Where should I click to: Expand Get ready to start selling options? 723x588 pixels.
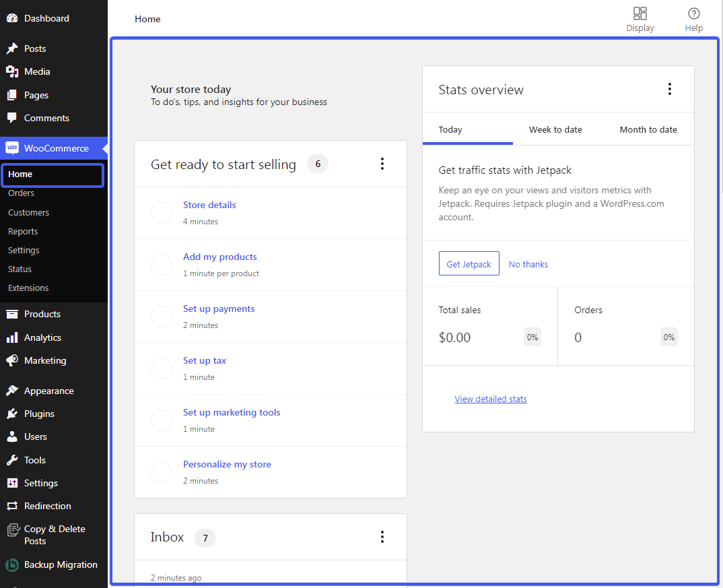[382, 164]
